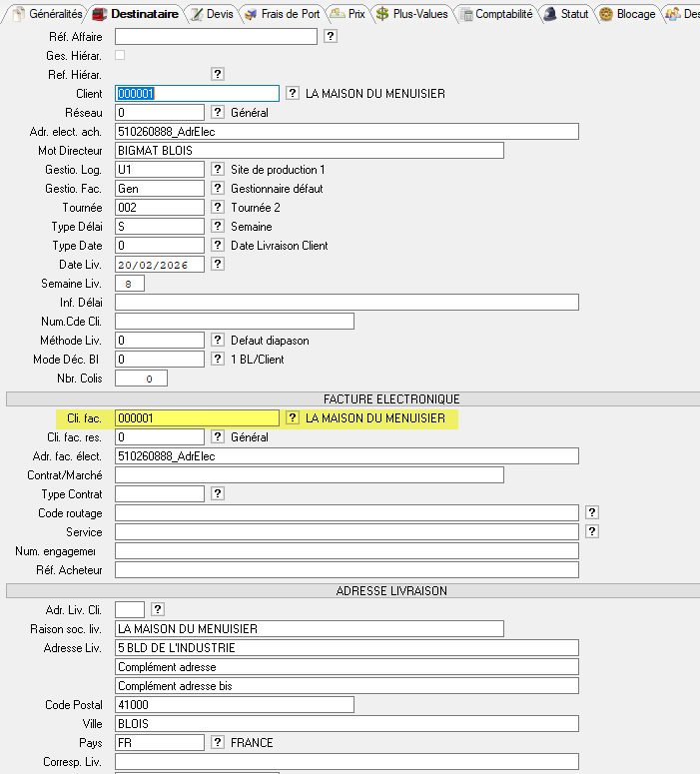Click the Client code field 000001
Screen dimensions: 700x774
click(x=197, y=93)
